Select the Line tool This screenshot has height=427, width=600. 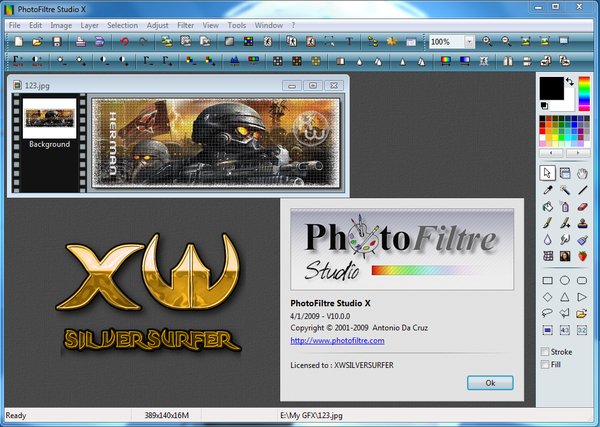[x=582, y=190]
